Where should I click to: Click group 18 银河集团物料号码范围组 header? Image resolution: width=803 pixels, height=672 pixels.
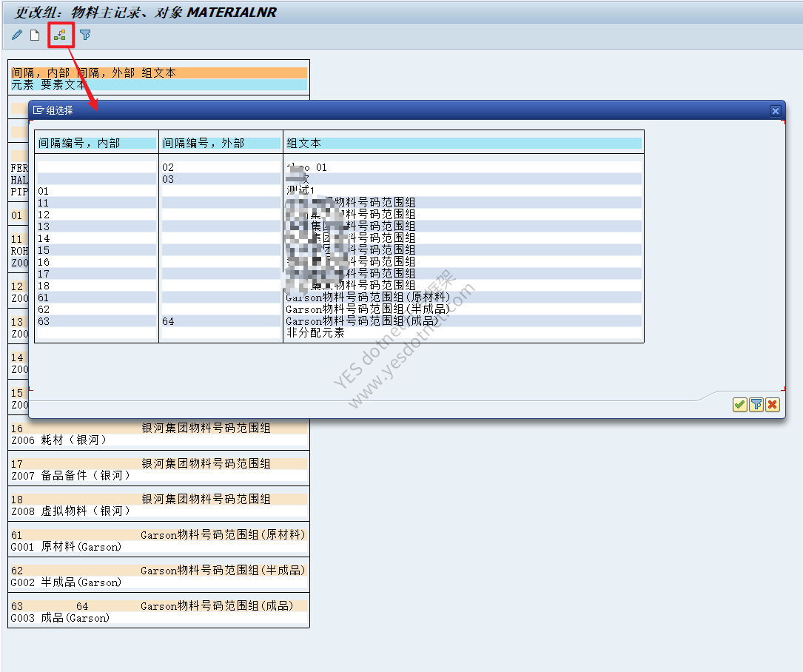point(159,500)
